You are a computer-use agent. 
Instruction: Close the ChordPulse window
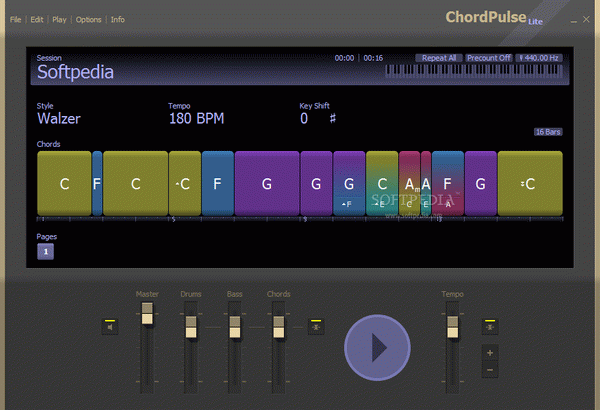[586, 19]
